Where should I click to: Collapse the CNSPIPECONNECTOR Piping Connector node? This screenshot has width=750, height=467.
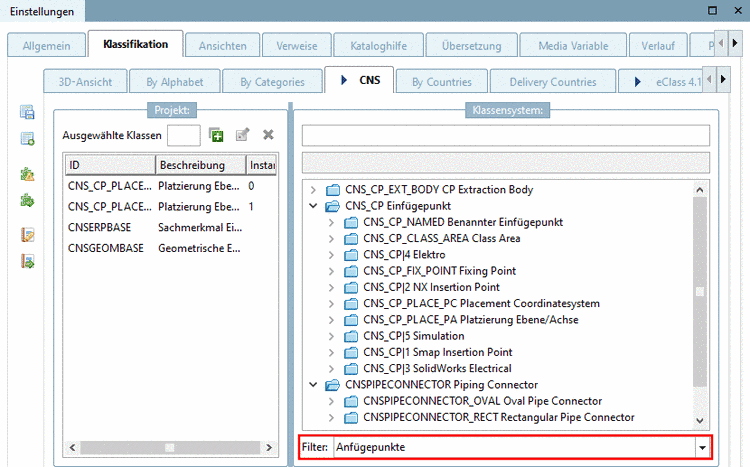tap(313, 384)
